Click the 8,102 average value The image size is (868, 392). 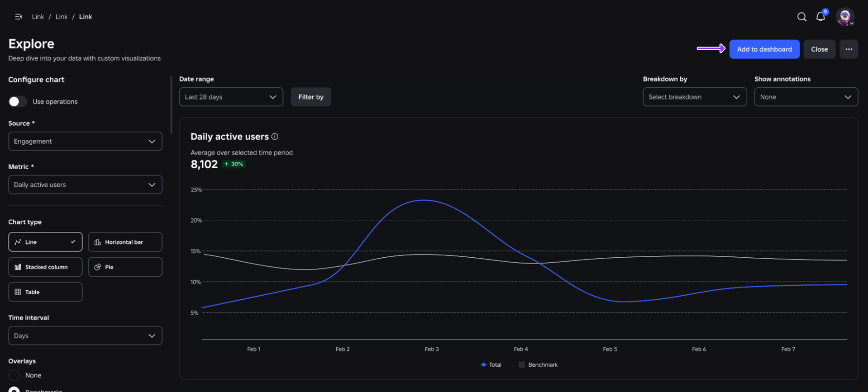pos(204,164)
